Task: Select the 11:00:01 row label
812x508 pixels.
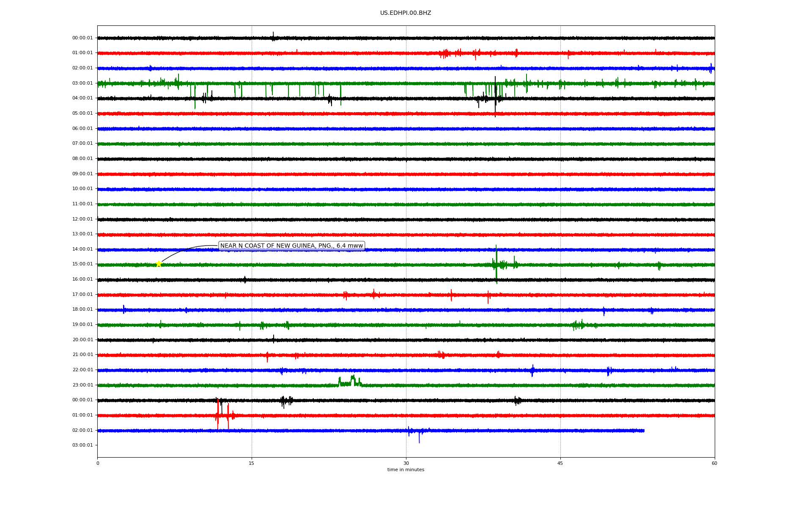Action: click(82, 204)
